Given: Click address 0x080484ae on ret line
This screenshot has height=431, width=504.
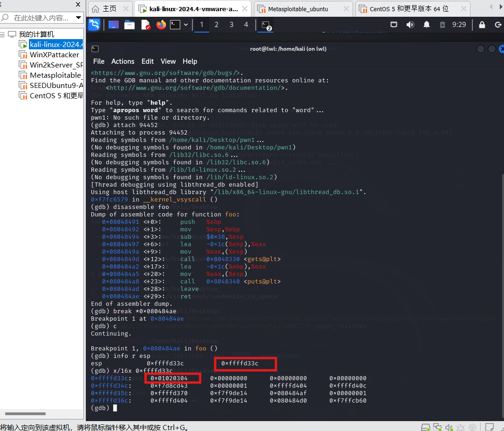Looking at the screenshot, I should click(121, 296).
